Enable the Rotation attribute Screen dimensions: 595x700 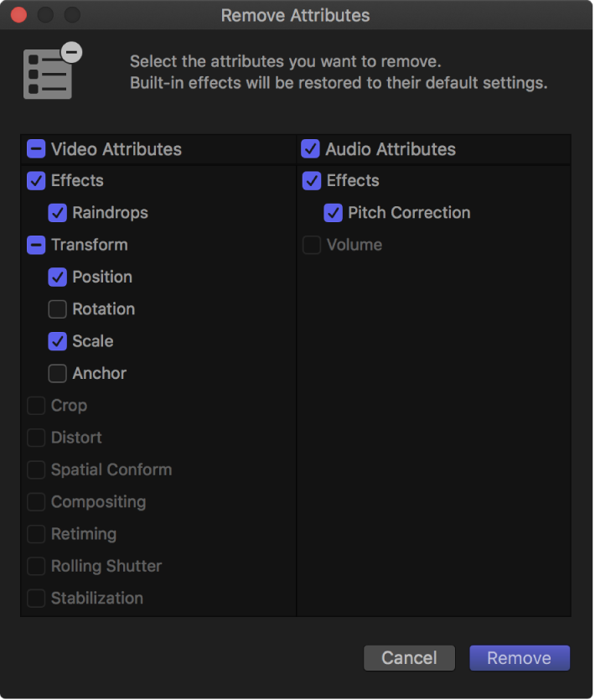point(57,309)
